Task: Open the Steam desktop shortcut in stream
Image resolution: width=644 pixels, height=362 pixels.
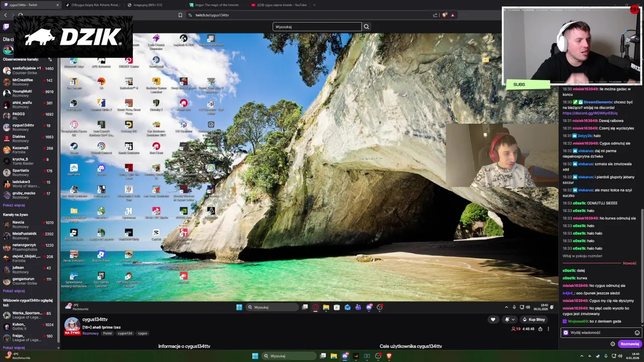Action: [x=74, y=148]
